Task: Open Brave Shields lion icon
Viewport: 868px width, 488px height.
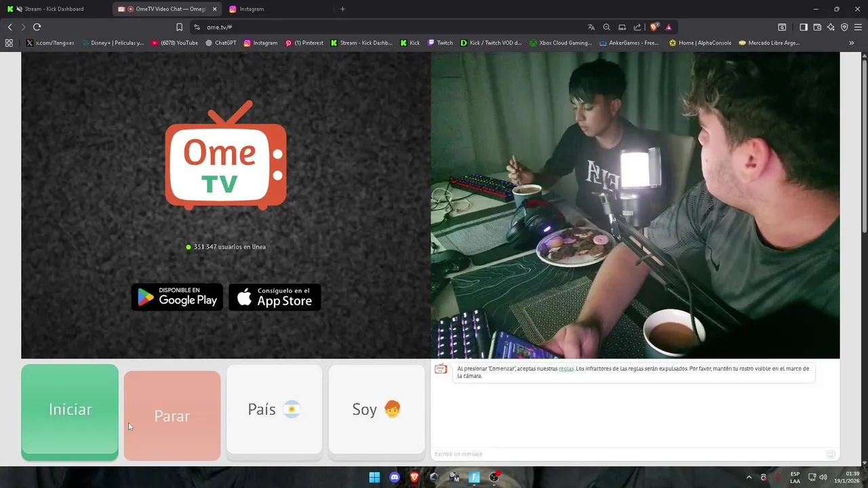Action: [x=654, y=27]
